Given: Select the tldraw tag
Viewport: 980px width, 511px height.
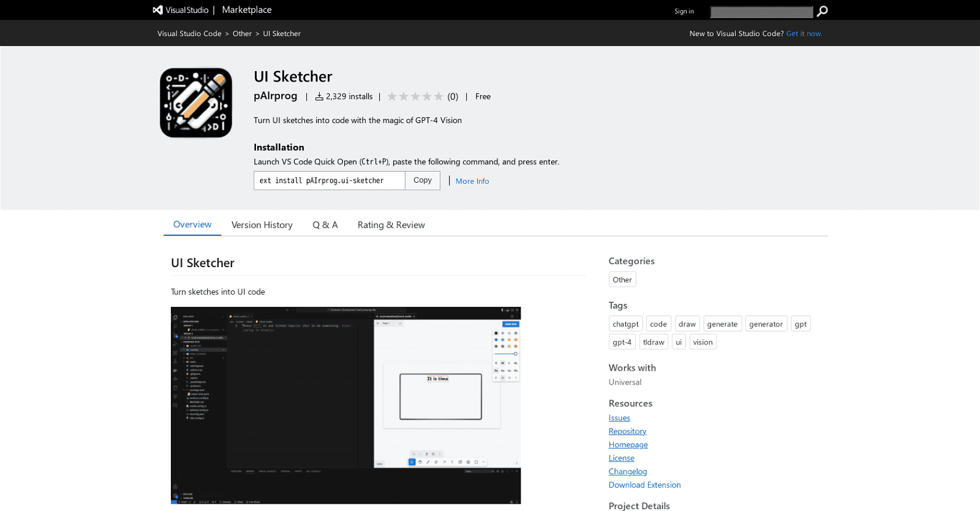Looking at the screenshot, I should (x=653, y=342).
